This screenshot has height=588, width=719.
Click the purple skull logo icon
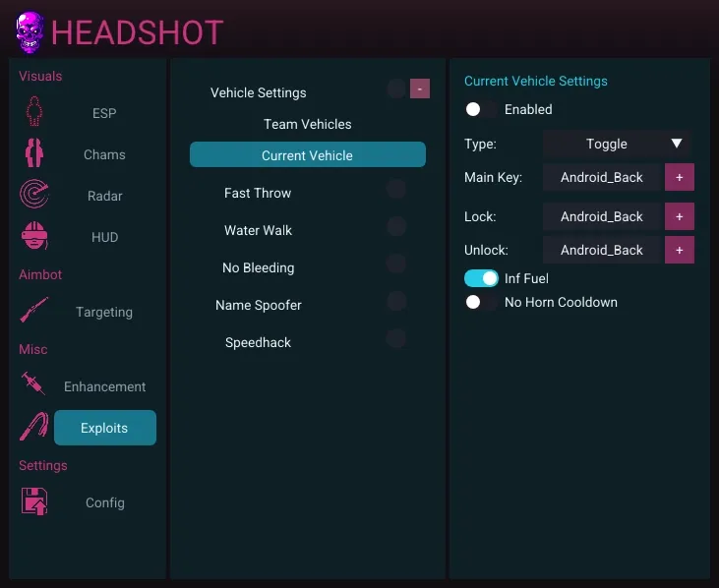pos(30,32)
